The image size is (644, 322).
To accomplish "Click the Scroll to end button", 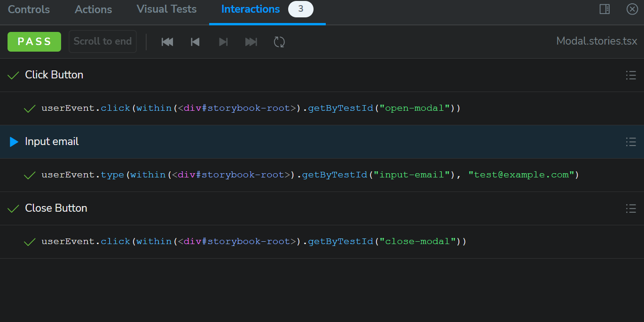I will (x=102, y=41).
